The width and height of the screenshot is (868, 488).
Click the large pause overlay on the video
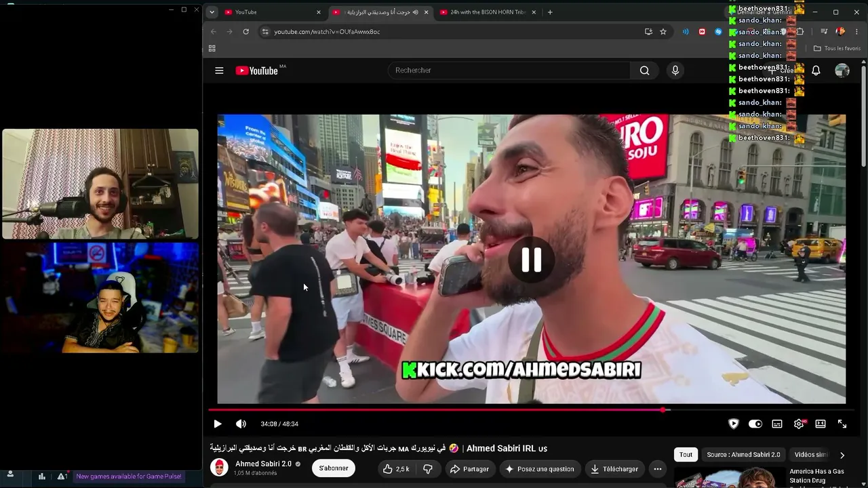532,260
